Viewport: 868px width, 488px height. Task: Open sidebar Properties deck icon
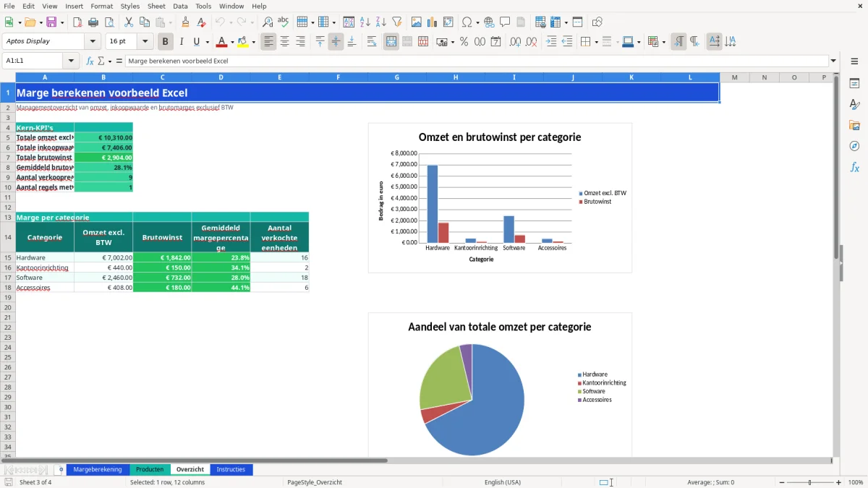pos(854,84)
